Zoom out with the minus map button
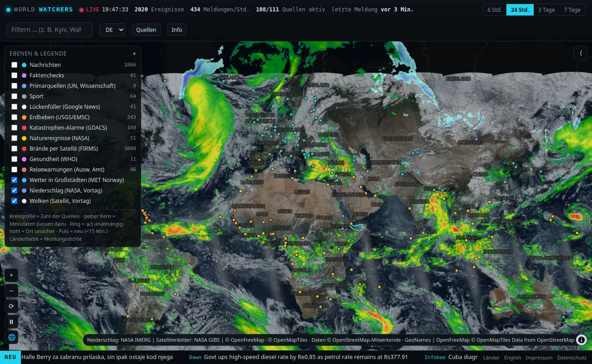The height and width of the screenshot is (364, 592). click(x=11, y=291)
